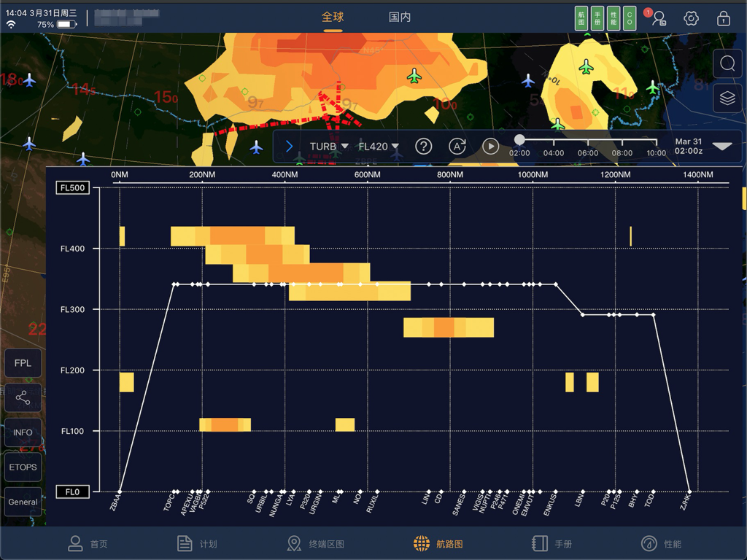
Task: Open the user account icon with notification badge
Action: point(657,17)
